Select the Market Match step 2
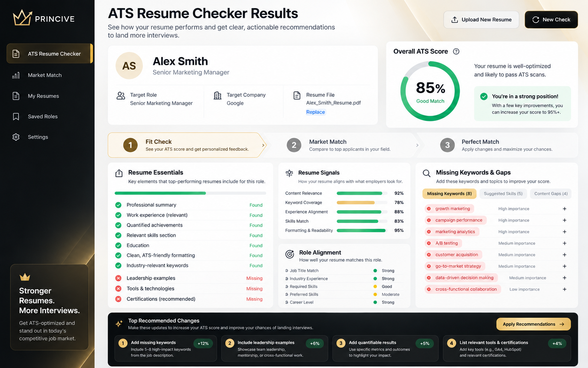 coord(341,145)
